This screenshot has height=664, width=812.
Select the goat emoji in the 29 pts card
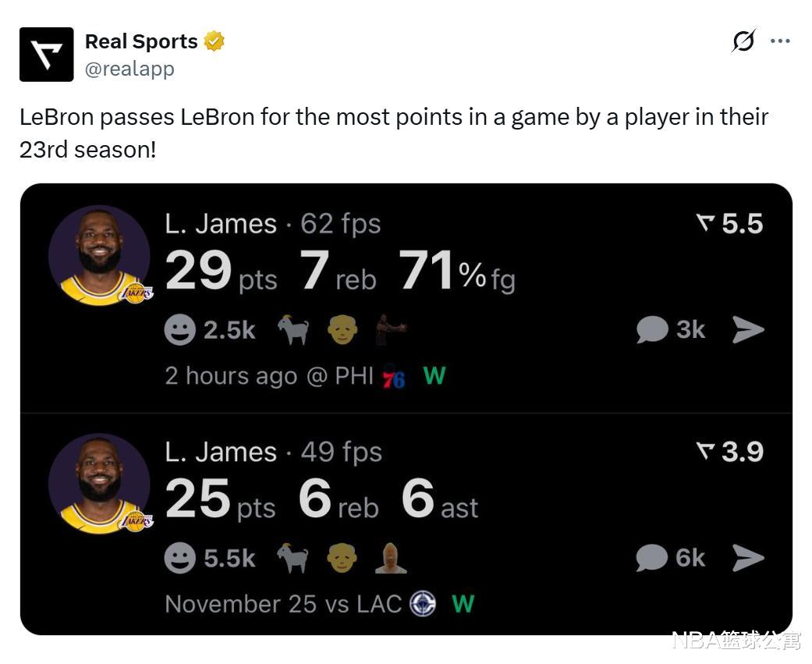click(x=293, y=330)
